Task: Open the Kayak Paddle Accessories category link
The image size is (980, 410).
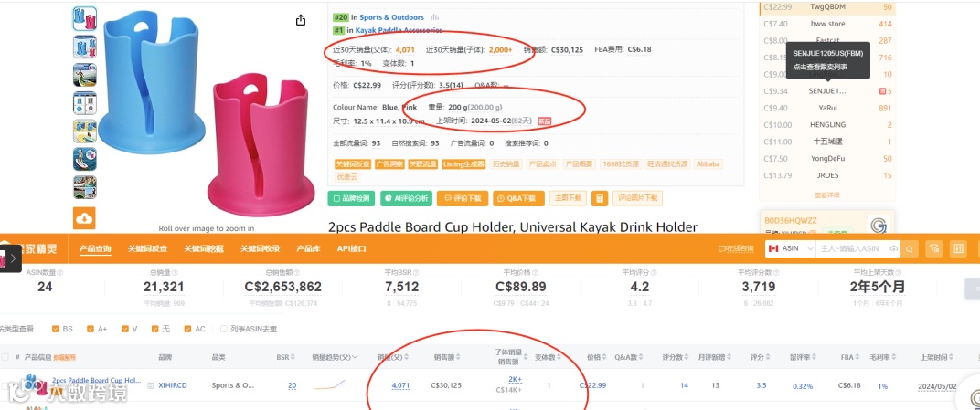Action: point(399,30)
